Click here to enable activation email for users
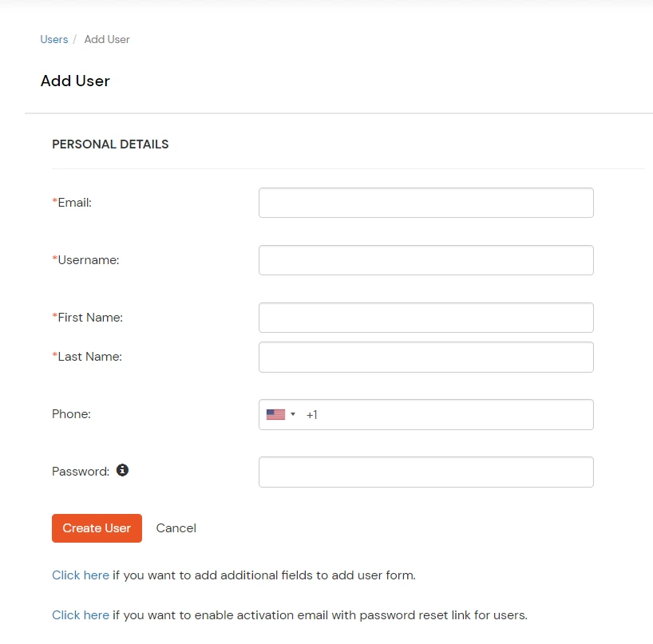653x644 pixels. (80, 614)
